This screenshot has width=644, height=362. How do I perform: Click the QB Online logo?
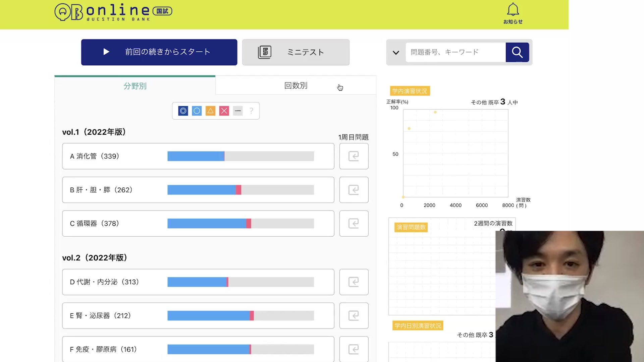tap(113, 12)
